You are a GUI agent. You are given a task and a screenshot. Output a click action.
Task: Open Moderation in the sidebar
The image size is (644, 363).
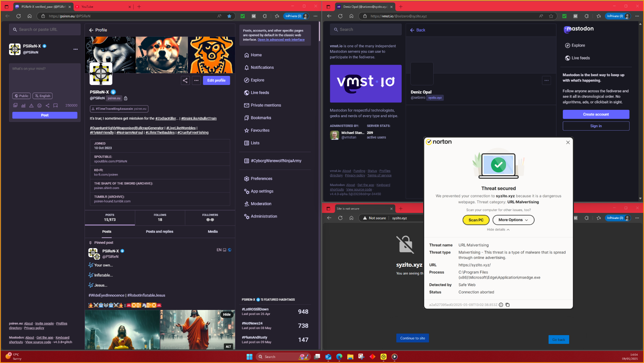pos(258,204)
